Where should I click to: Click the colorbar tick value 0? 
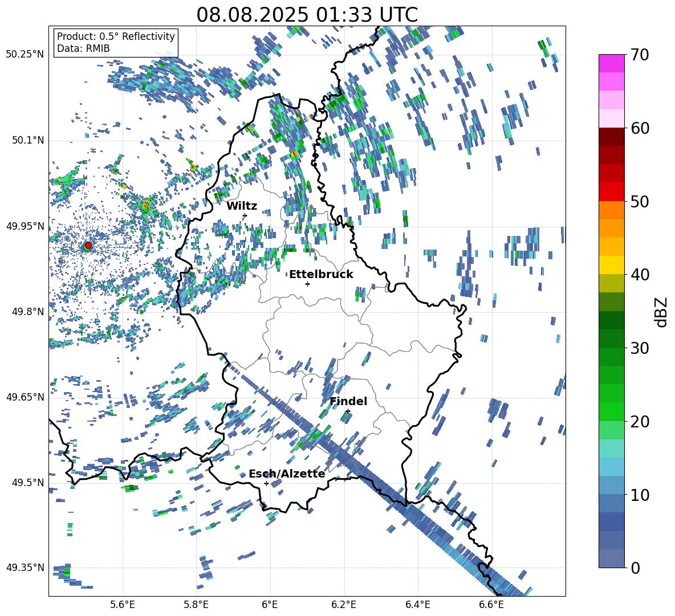[635, 568]
